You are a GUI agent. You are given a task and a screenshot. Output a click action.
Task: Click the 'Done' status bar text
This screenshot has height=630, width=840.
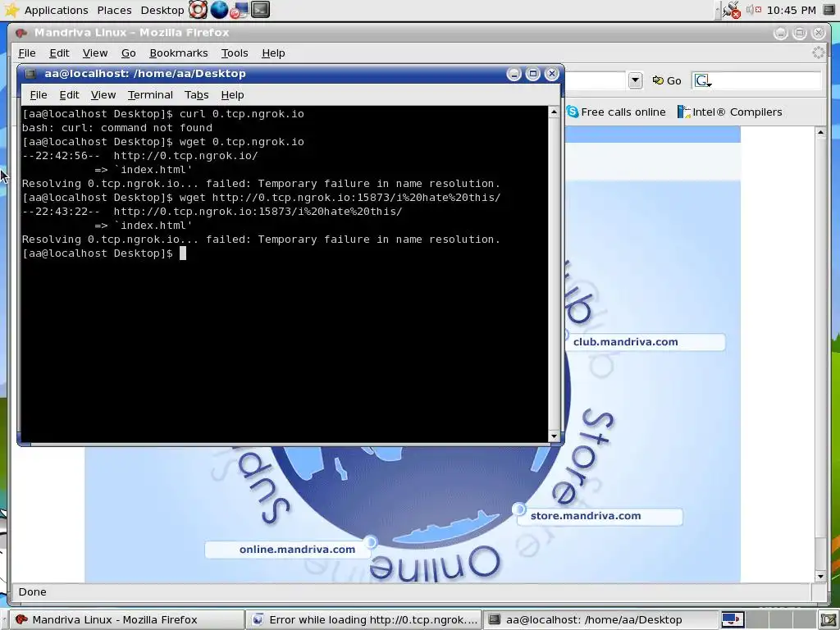coord(32,592)
